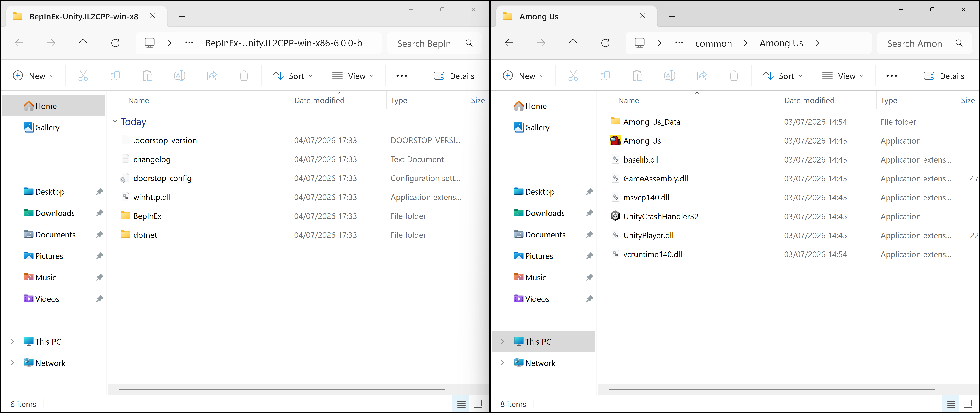
Task: Click Delete trash icon in BepInEx window
Action: coord(244,76)
